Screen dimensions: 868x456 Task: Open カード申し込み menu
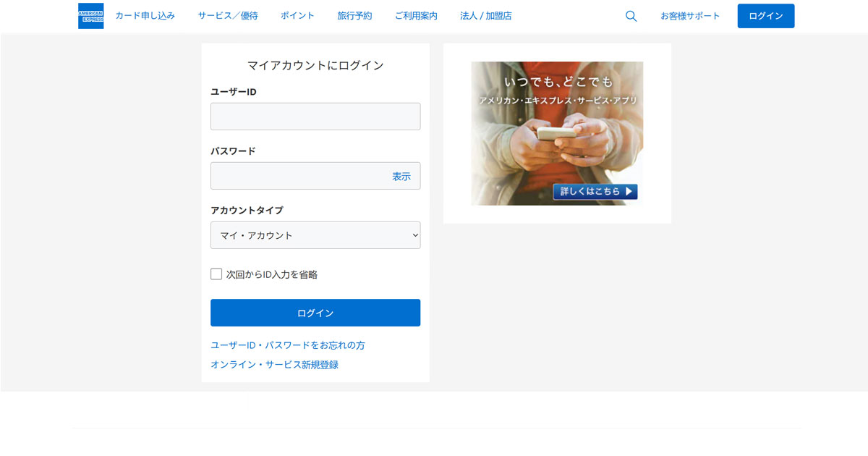point(145,16)
